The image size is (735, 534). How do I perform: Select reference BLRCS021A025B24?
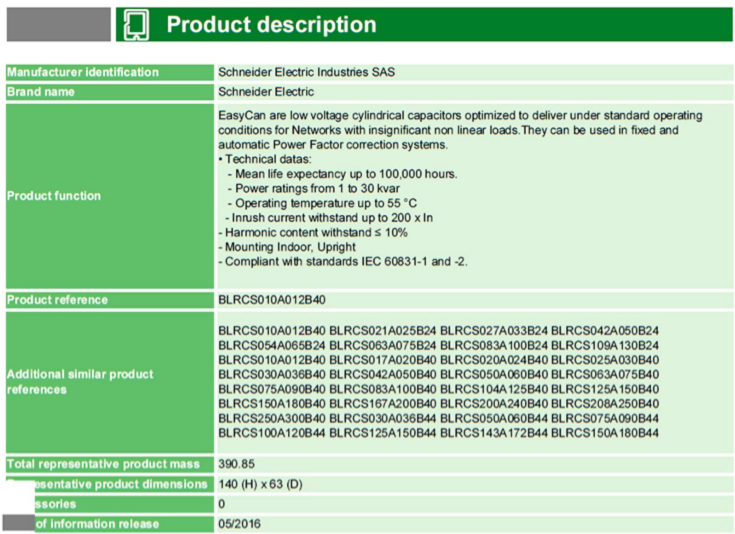(382, 331)
